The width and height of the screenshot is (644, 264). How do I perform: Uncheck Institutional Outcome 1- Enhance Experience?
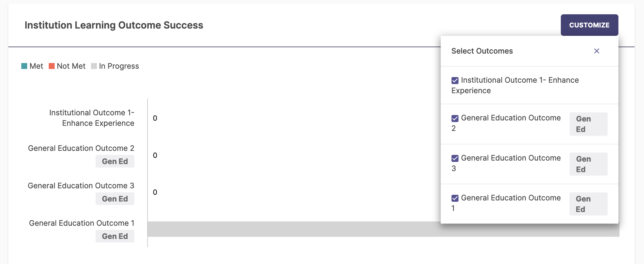coord(455,81)
